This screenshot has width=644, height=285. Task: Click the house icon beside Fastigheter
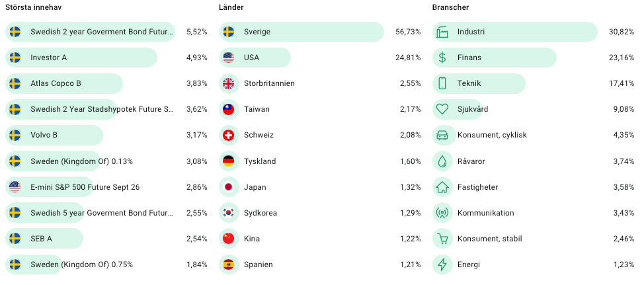(442, 187)
